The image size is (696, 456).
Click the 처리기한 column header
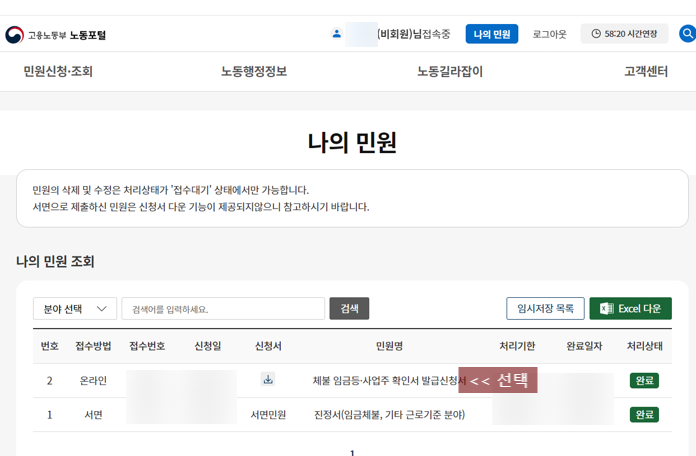[517, 346]
